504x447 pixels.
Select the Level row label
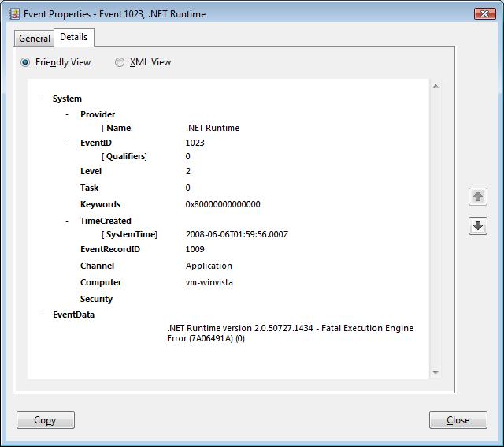(x=91, y=171)
